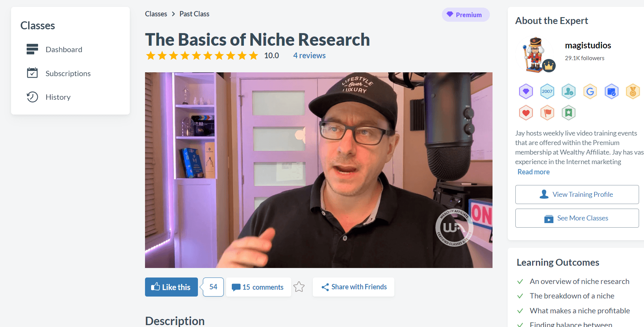644x327 pixels.
Task: Click the blue verified-screen badge
Action: (612, 91)
